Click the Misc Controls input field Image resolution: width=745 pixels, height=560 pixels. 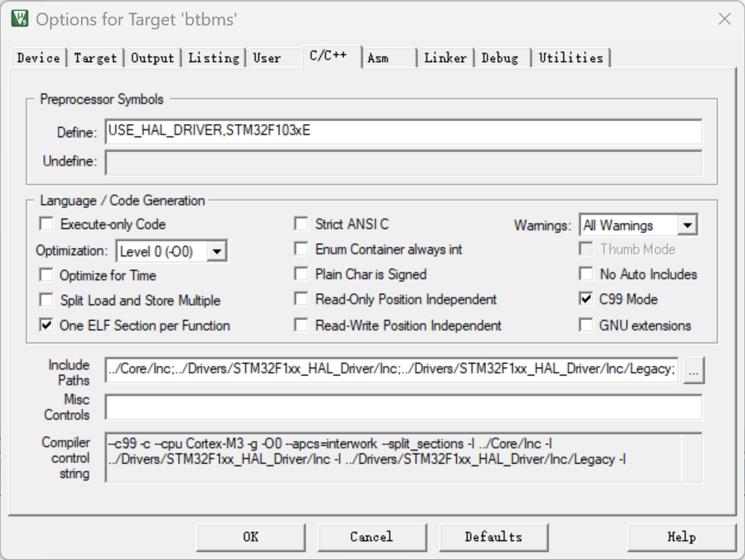click(x=403, y=407)
